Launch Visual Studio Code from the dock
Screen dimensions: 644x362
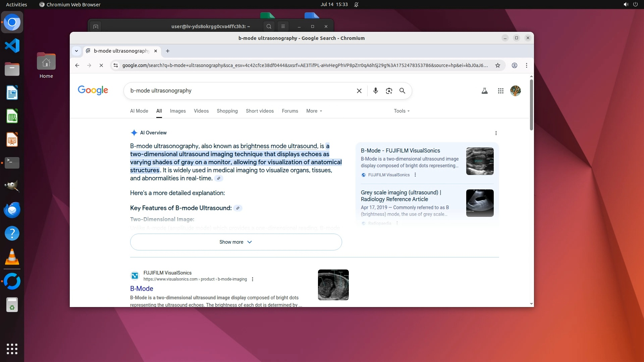[x=12, y=46]
